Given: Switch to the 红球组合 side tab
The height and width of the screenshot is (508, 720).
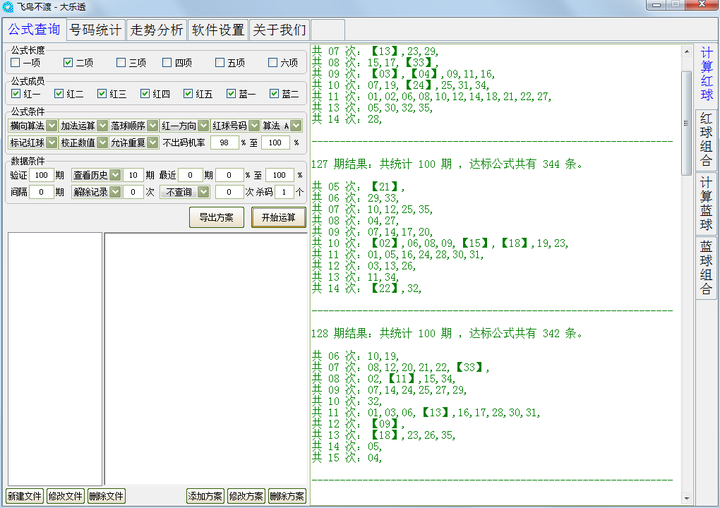Looking at the screenshot, I should [x=706, y=141].
